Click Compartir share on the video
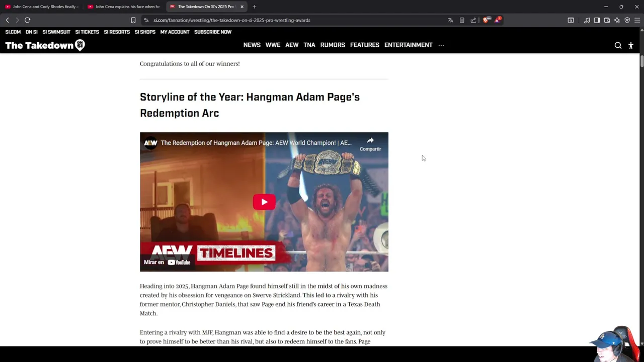This screenshot has width=644, height=362. tap(370, 144)
